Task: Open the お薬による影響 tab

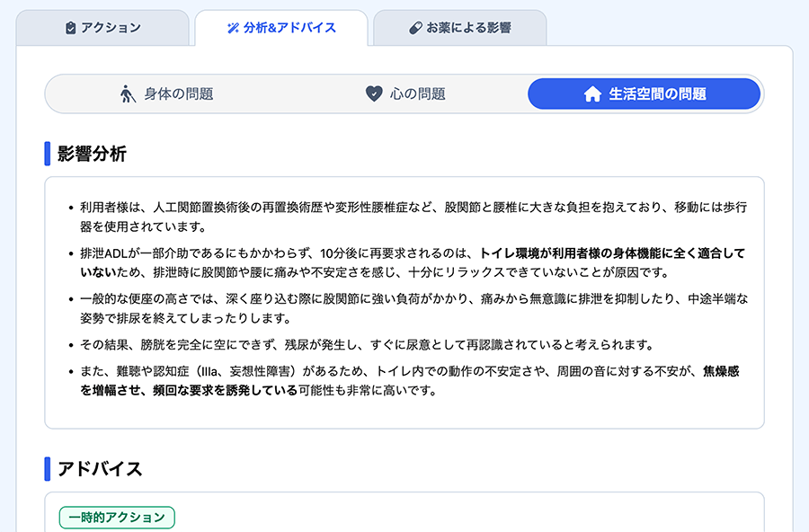Action: pos(460,28)
